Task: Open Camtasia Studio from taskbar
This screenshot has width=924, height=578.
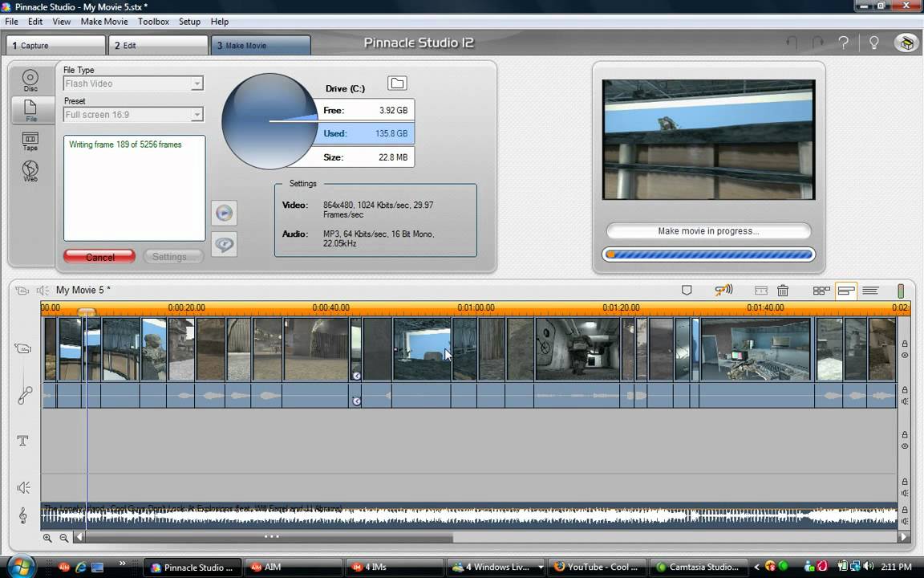Action: click(699, 568)
